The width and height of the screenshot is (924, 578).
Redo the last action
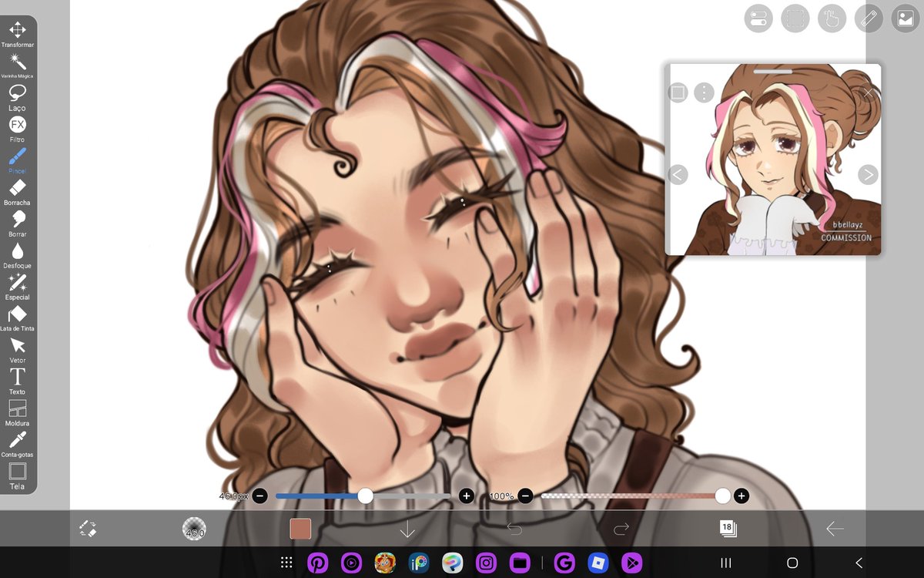coord(621,529)
